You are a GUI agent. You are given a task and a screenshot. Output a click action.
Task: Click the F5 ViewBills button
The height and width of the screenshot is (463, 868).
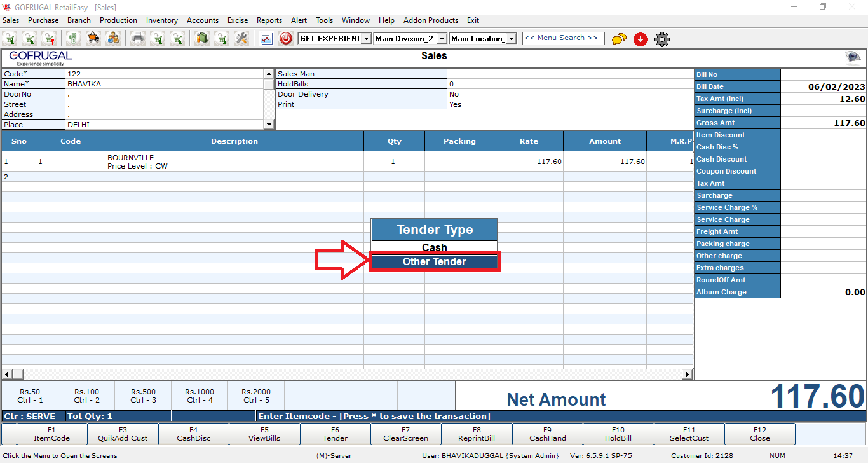pyautogui.click(x=264, y=434)
